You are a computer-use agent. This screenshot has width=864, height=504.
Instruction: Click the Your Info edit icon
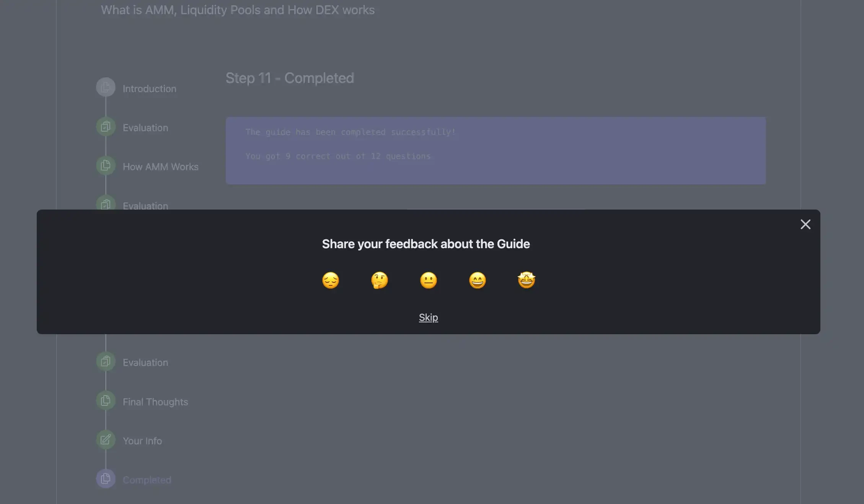[106, 439]
